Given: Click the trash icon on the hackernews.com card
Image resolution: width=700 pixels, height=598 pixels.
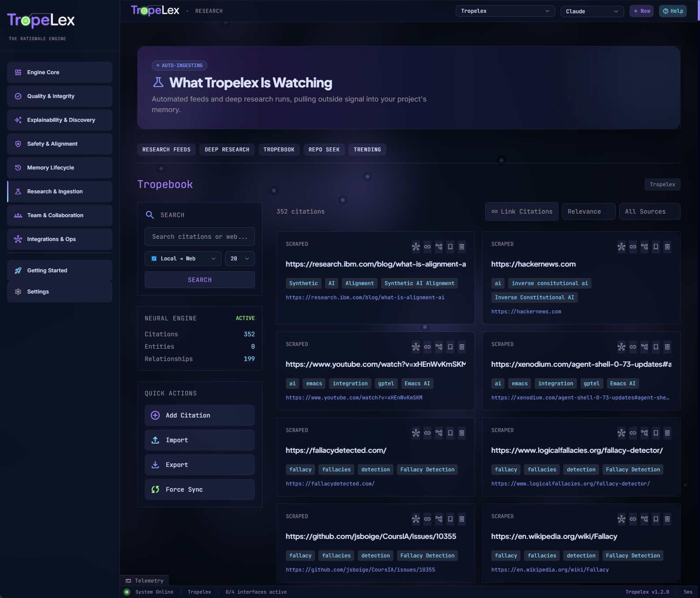Looking at the screenshot, I should point(667,247).
